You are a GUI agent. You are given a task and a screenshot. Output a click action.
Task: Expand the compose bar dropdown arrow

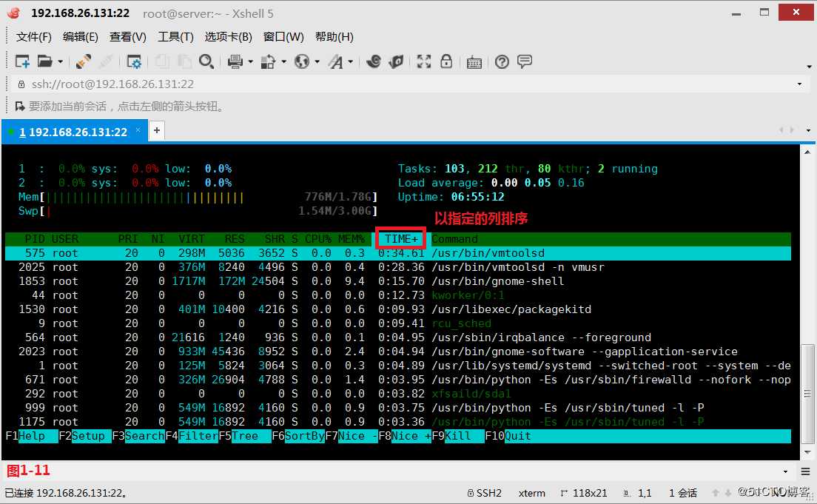click(785, 471)
